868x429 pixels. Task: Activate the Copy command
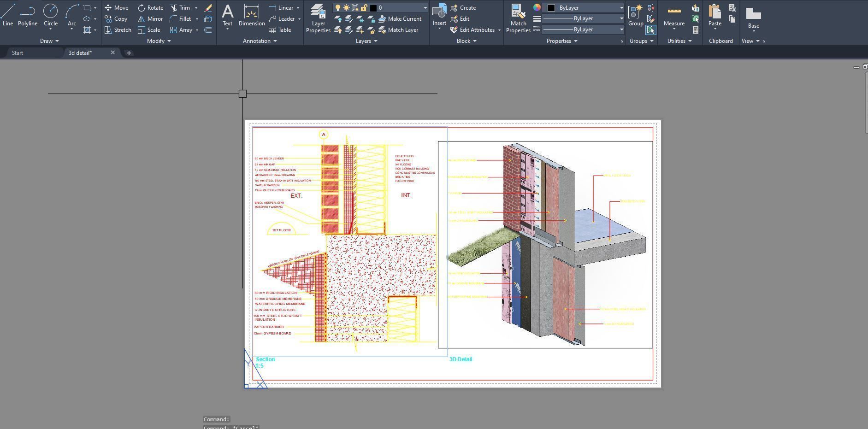tap(116, 19)
